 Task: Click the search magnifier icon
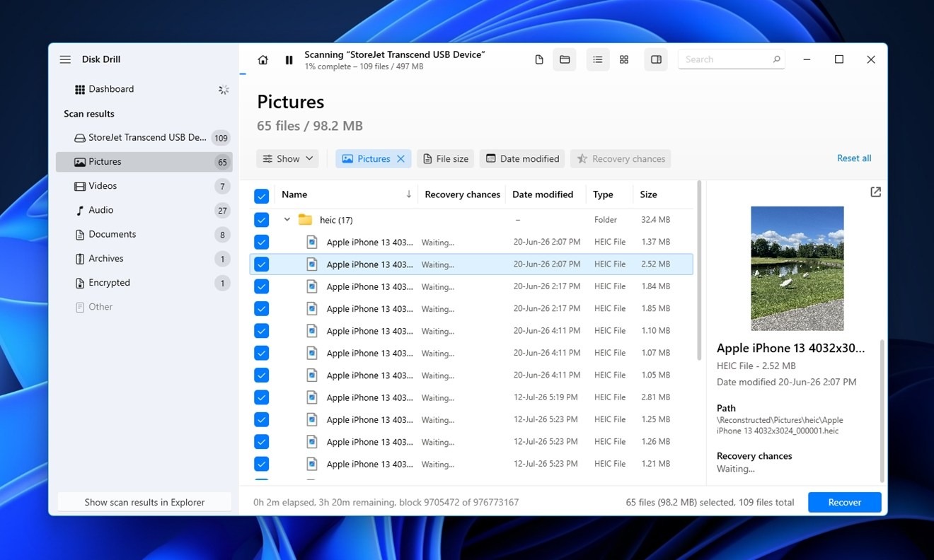pyautogui.click(x=776, y=59)
